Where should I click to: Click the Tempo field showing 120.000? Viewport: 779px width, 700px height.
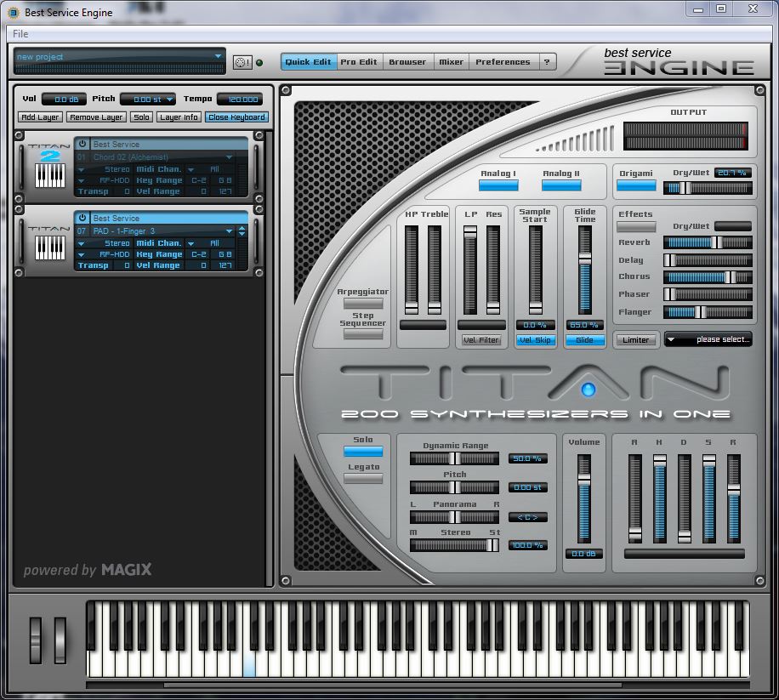click(240, 100)
